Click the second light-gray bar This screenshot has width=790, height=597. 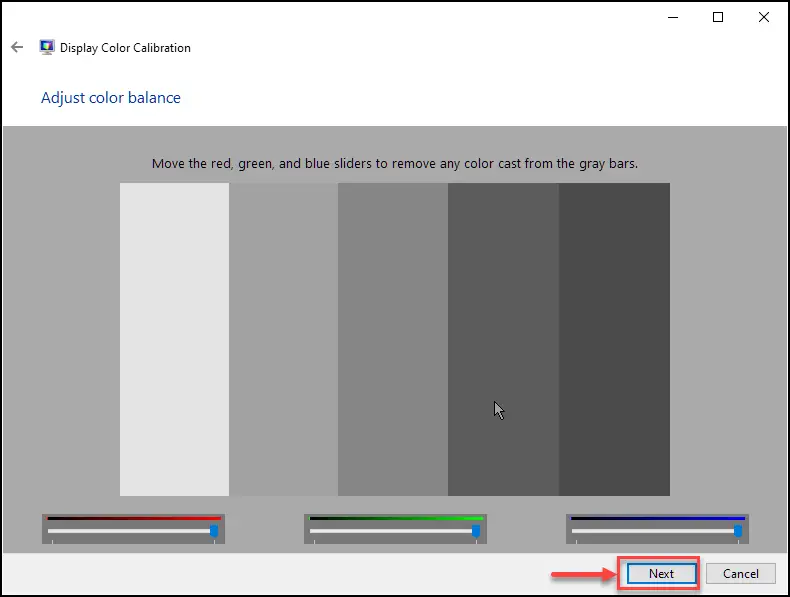284,339
